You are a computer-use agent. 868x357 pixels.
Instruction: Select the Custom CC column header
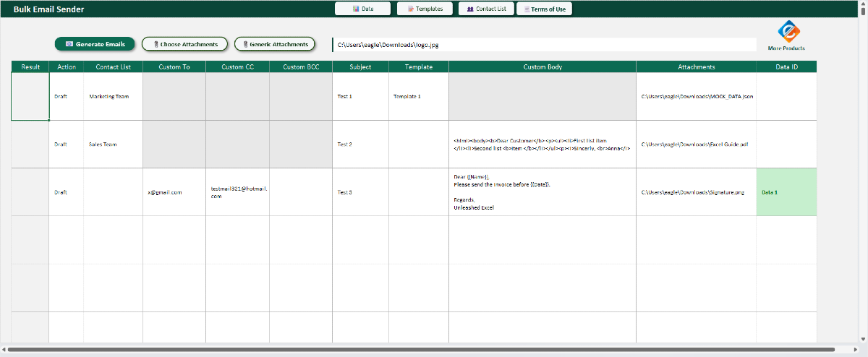[x=237, y=66]
